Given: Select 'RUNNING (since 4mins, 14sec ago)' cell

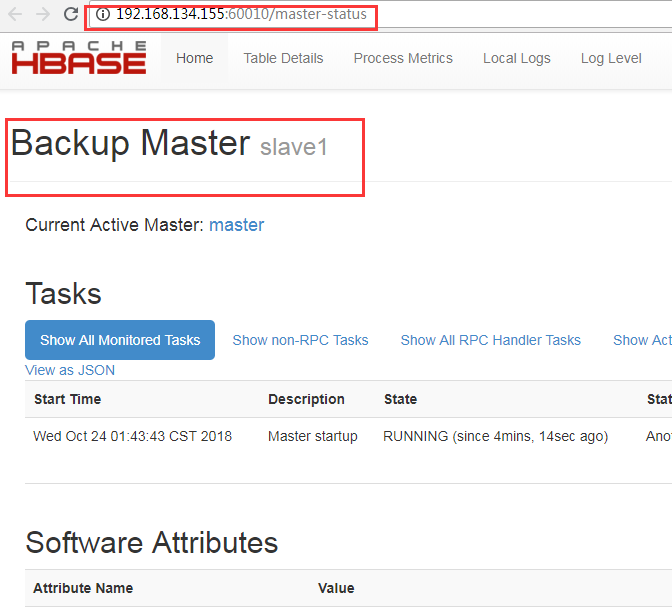Looking at the screenshot, I should (x=495, y=436).
